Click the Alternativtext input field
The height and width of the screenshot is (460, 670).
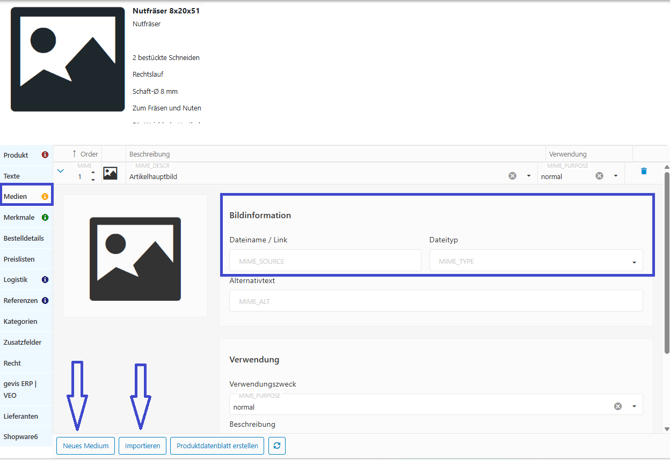point(436,301)
